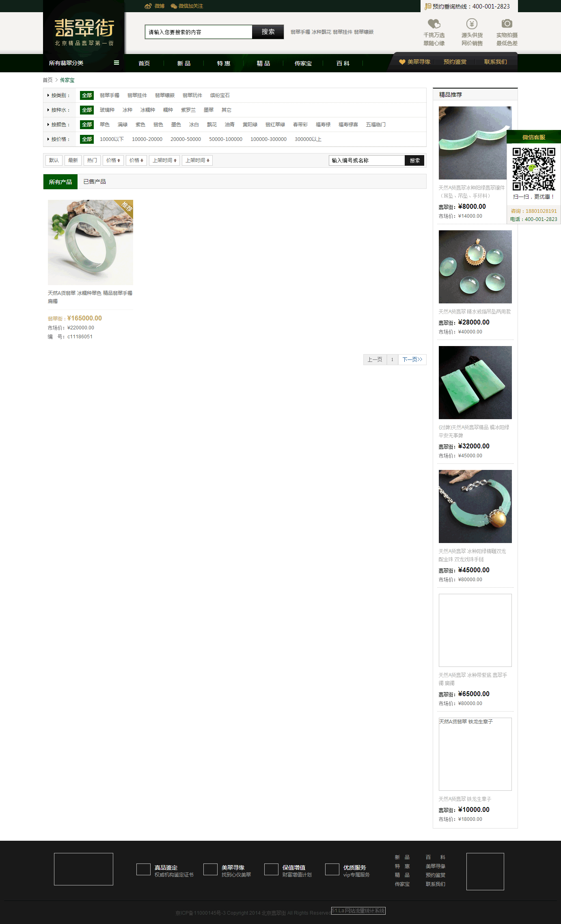561x924 pixels.
Task: Switch to the 已售产品 tab
Action: tap(95, 182)
